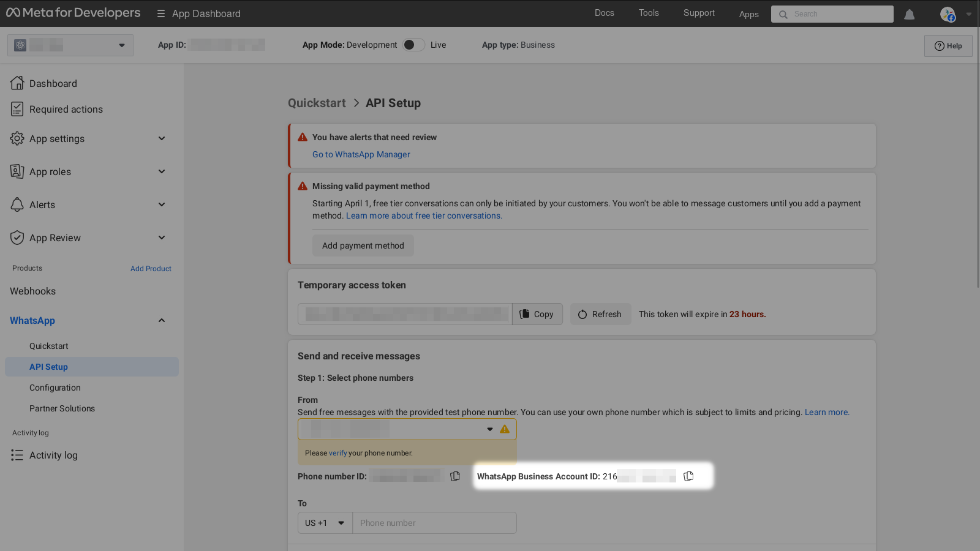
Task: Follow Go to WhatsApp Manager link
Action: point(361,154)
